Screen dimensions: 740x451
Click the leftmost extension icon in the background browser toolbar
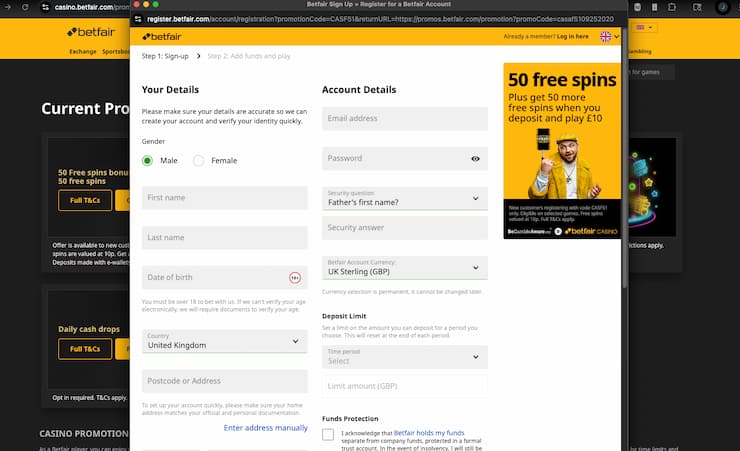point(638,7)
